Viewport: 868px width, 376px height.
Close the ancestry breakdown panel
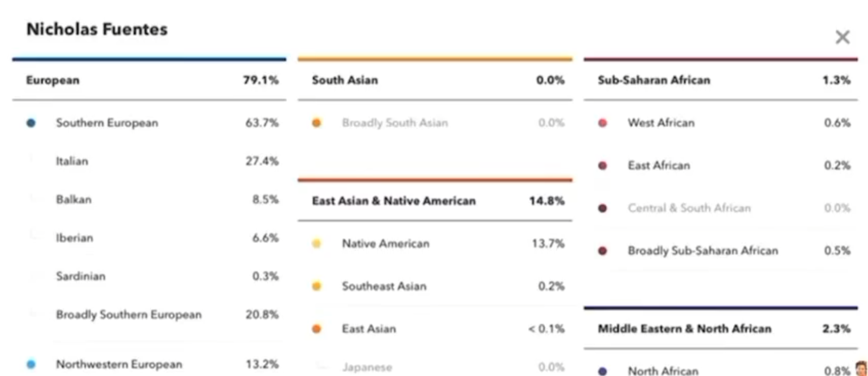(842, 37)
